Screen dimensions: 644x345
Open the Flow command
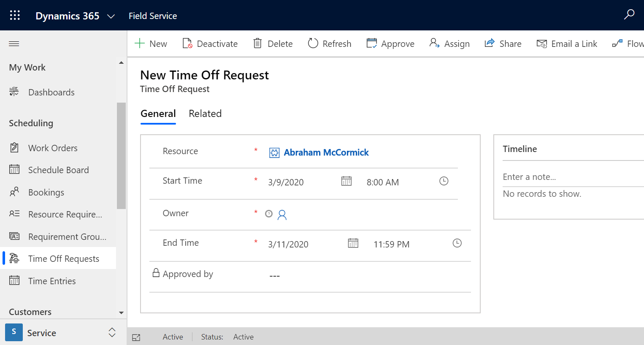click(628, 43)
